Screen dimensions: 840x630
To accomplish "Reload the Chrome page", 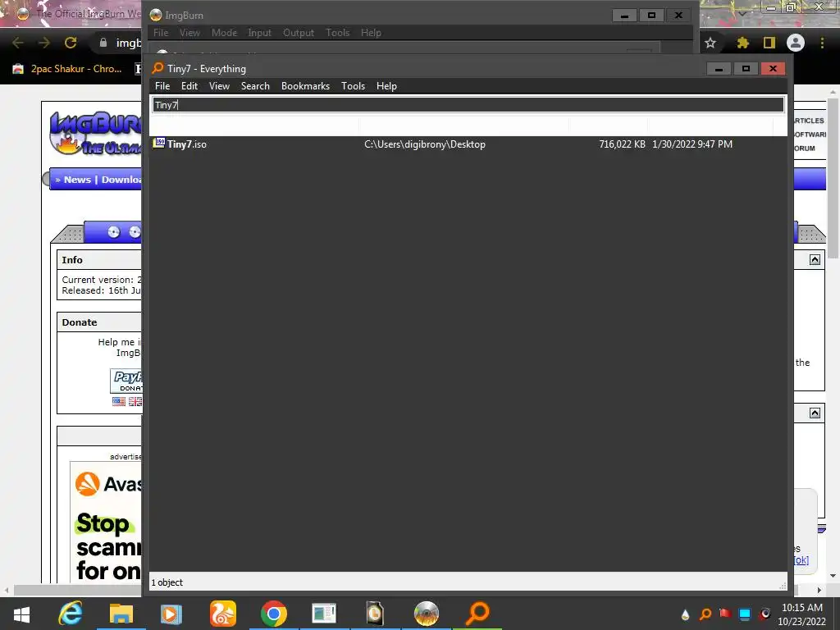I will pyautogui.click(x=71, y=43).
